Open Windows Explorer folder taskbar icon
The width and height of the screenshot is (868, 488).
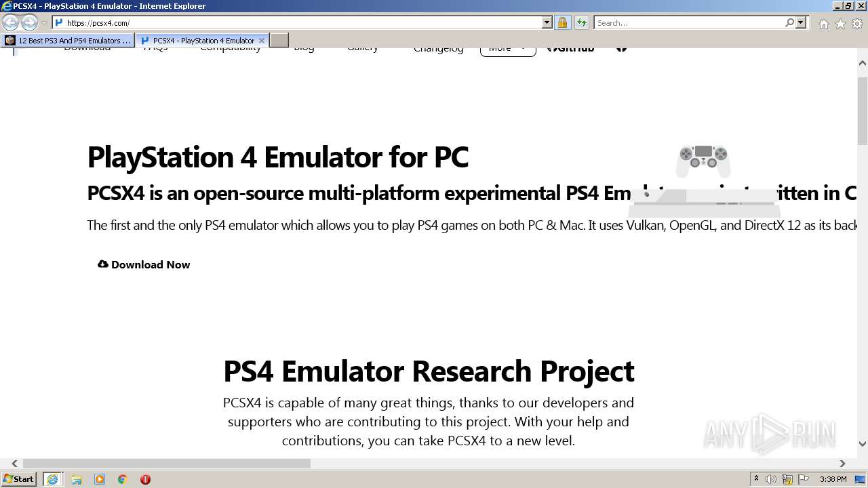(x=77, y=479)
